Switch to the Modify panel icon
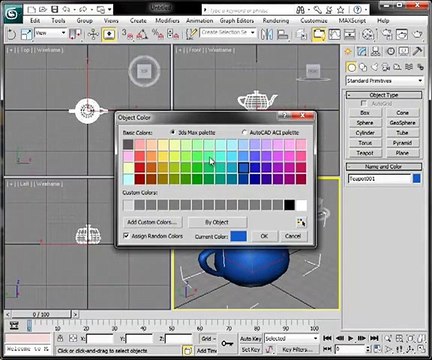This screenshot has height=360, width=432. point(362,52)
